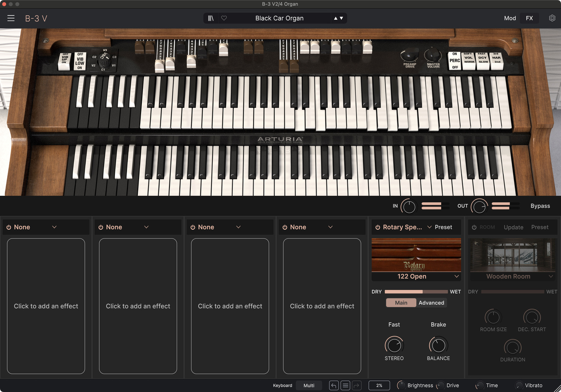Screen dimensions: 561x392
Task: Select previous preset with up arrow
Action: [x=335, y=18]
